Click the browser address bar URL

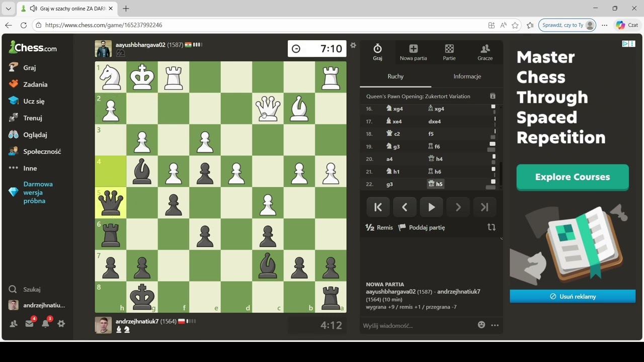(x=104, y=25)
